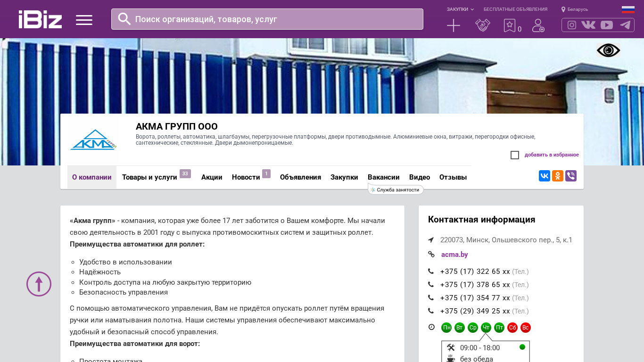
Task: Click the phone icon beside 349 25 xx
Action: pyautogui.click(x=431, y=311)
